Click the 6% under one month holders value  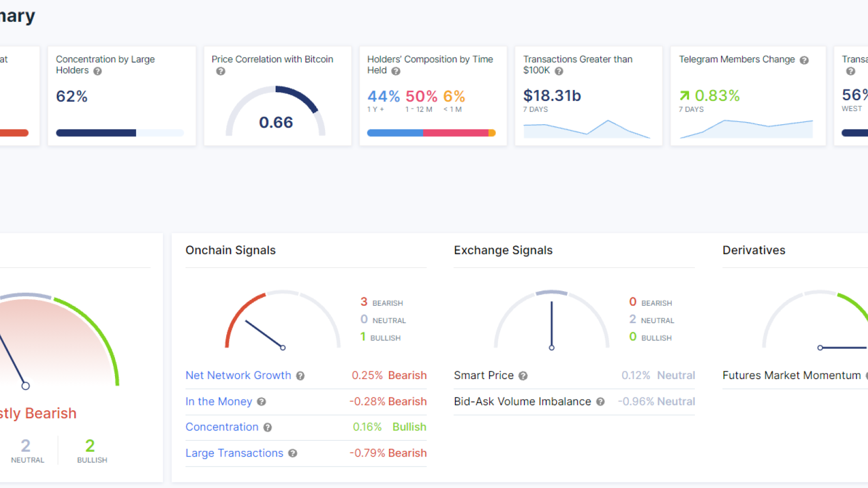coord(454,97)
